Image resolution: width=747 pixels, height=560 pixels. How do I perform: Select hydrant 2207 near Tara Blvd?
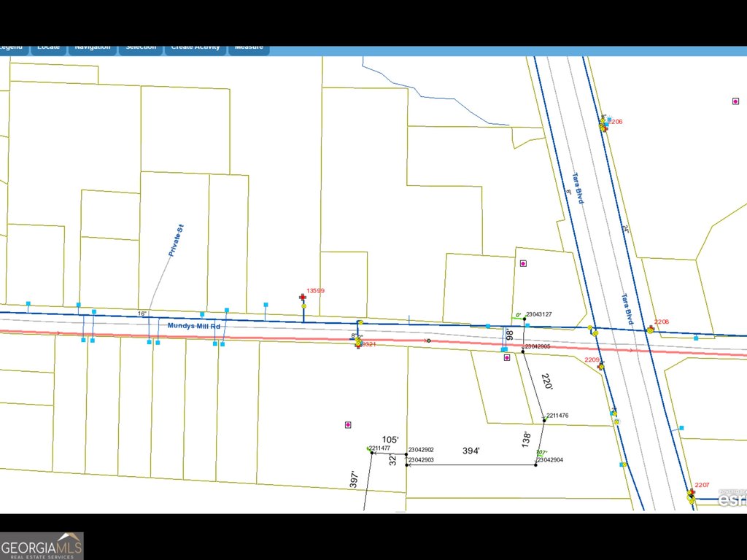(691, 494)
